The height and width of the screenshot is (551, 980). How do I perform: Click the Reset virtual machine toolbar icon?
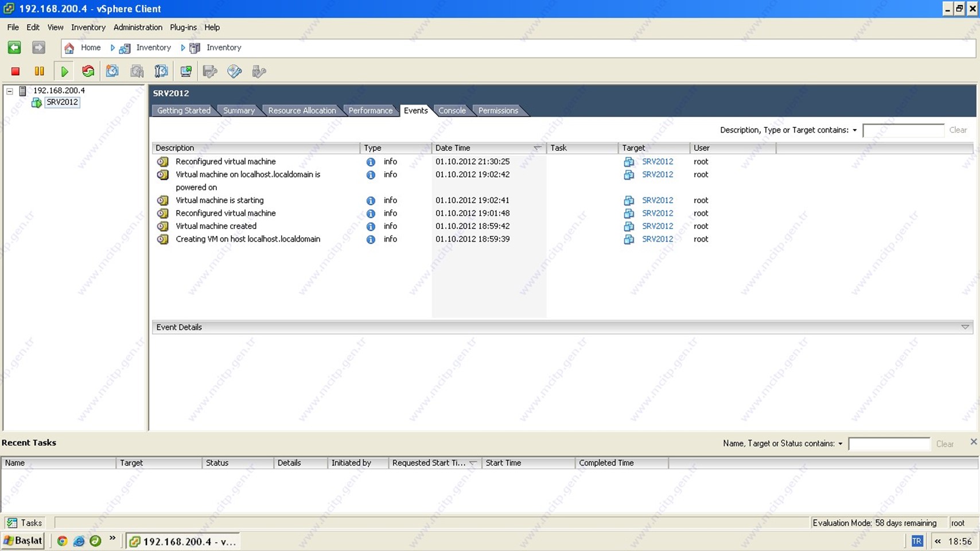click(x=88, y=71)
